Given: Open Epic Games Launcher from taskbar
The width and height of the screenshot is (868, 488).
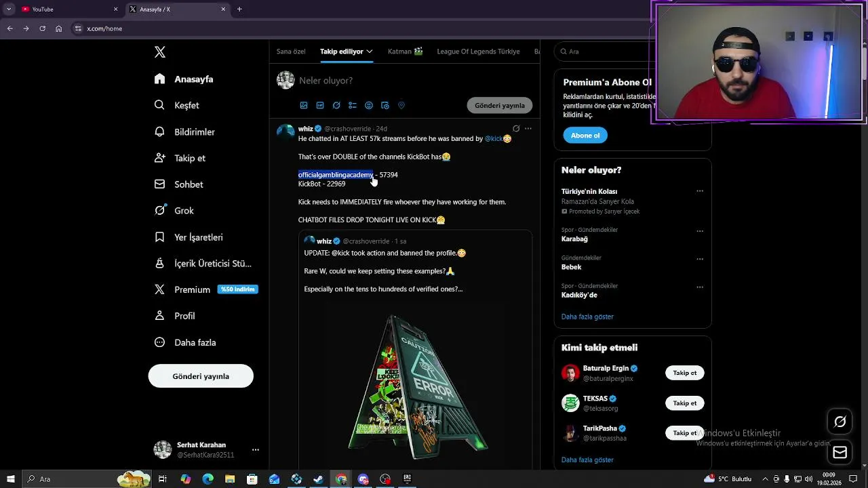Looking at the screenshot, I should click(x=408, y=479).
